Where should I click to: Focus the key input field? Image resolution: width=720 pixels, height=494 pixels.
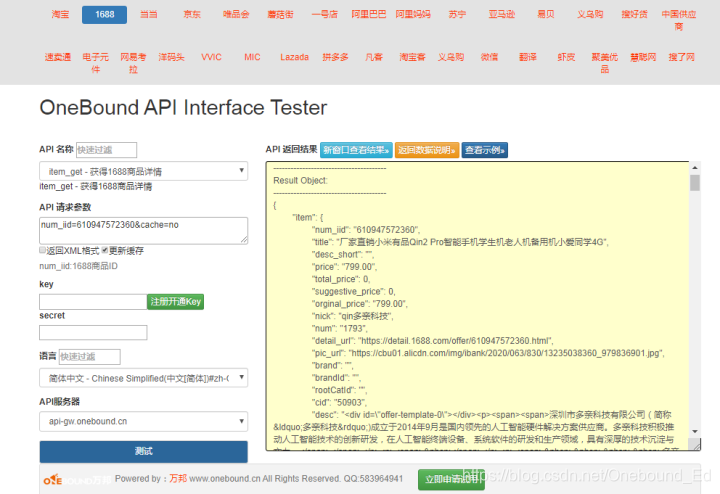[93, 302]
